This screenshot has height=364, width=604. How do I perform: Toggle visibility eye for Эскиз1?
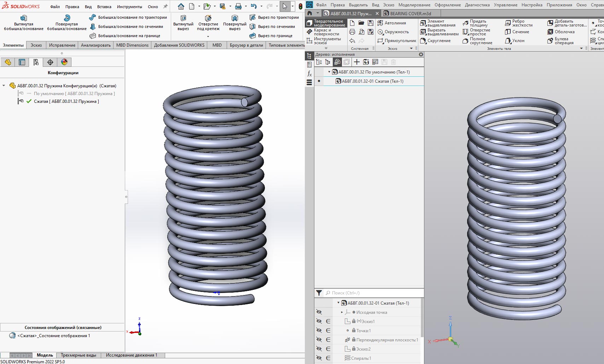(319, 321)
